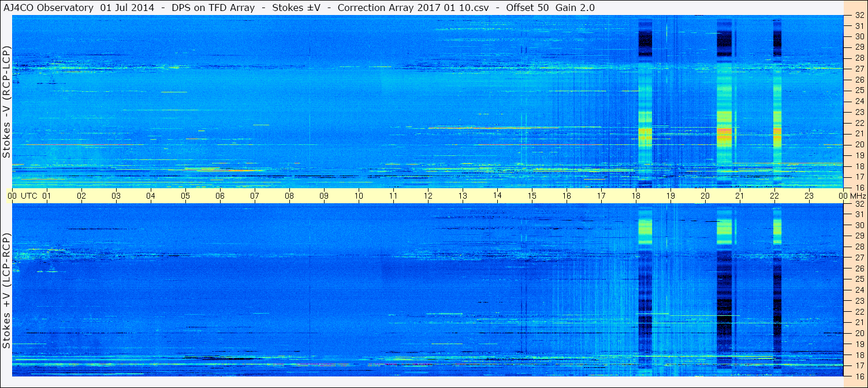Click the 20 MHz label on Stokes +V scale

click(x=859, y=333)
